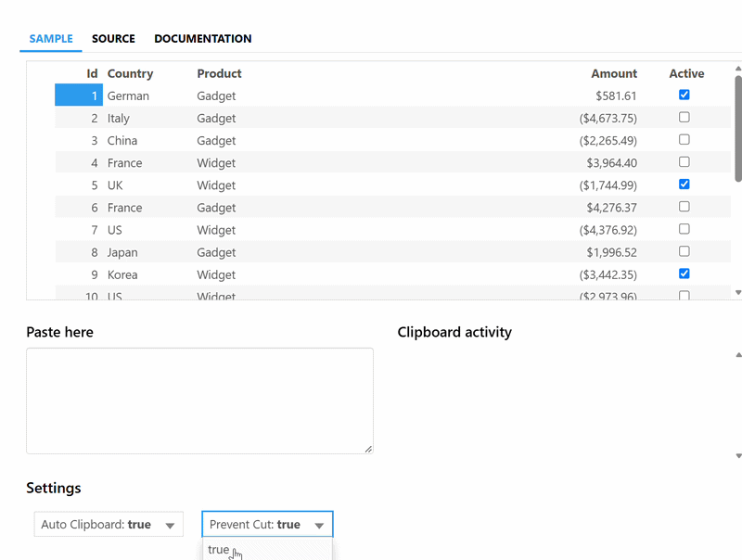Click in the Paste here text area

pos(199,401)
